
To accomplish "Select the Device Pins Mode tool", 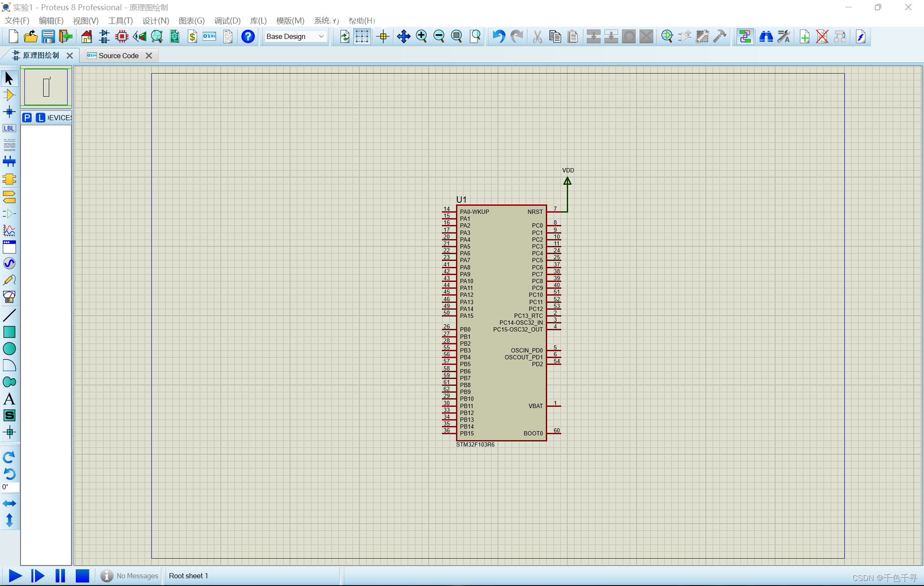I will (x=9, y=213).
